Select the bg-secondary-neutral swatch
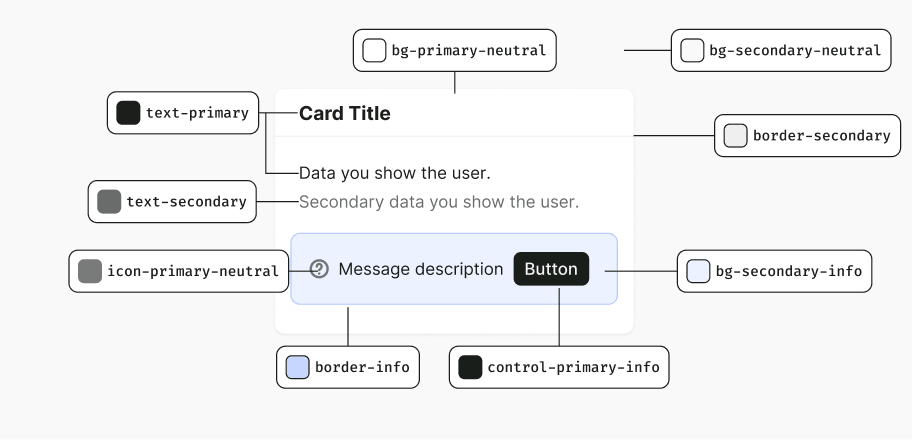912x440 pixels. pos(692,51)
